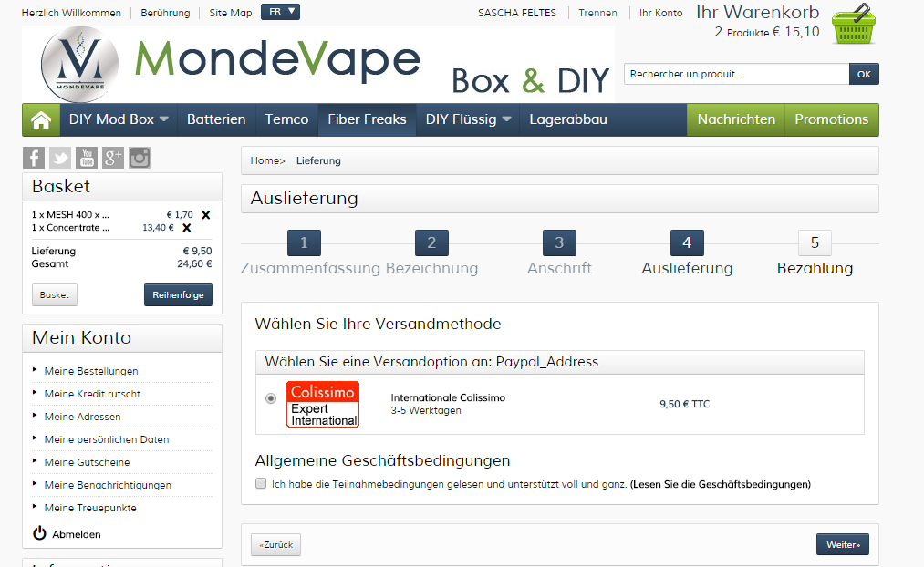This screenshot has height=567, width=924.
Task: Click the Weiter button
Action: pos(842,544)
